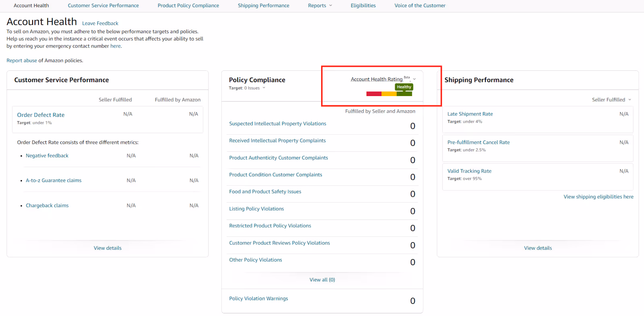The width and height of the screenshot is (644, 316).
Task: Click the Fulfilled by Seller and Amazon label
Action: [x=380, y=111]
